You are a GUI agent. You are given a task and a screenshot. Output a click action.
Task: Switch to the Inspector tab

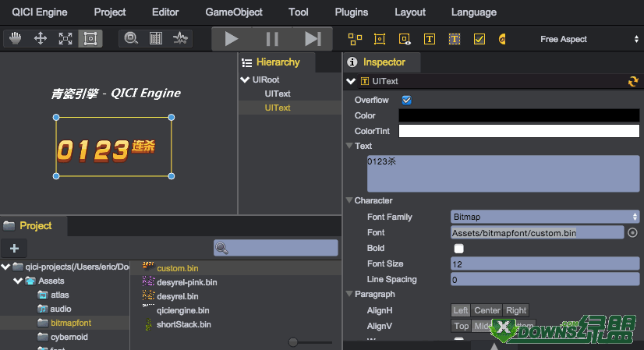pyautogui.click(x=381, y=62)
